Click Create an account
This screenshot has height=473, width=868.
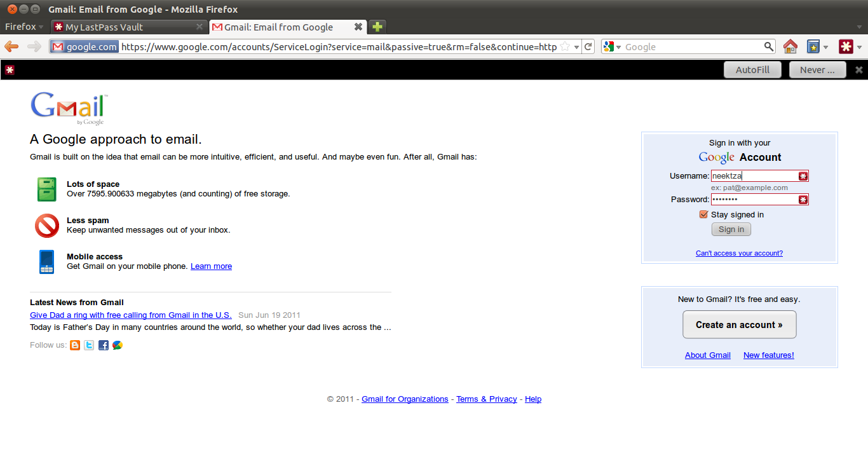pyautogui.click(x=739, y=325)
